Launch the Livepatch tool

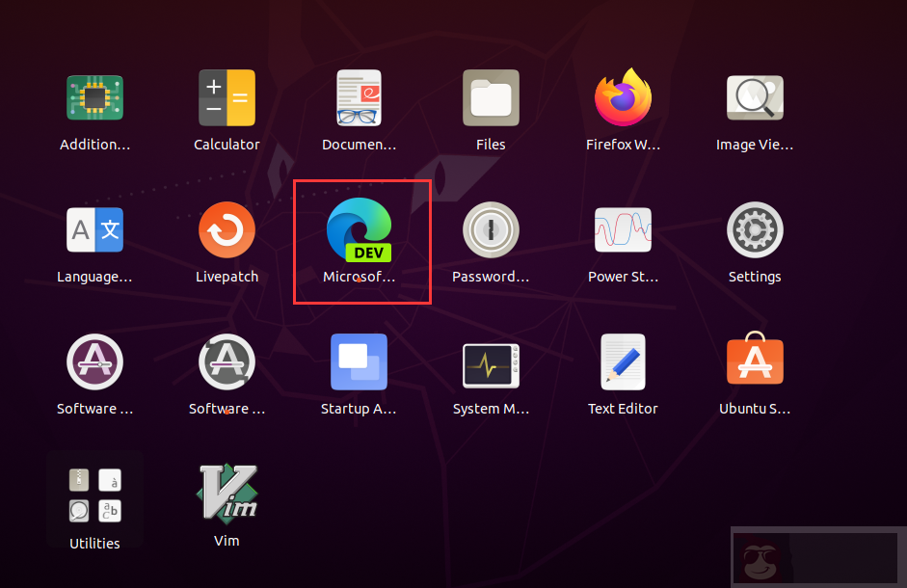pos(227,229)
